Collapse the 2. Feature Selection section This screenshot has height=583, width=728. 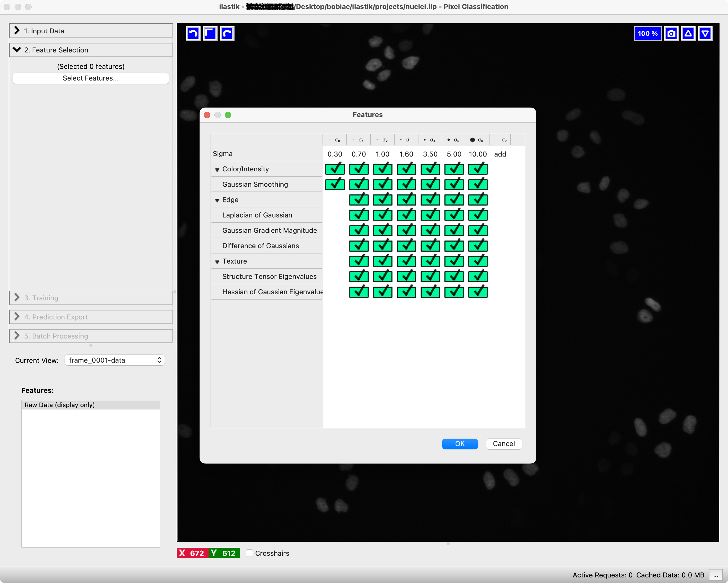pyautogui.click(x=17, y=50)
